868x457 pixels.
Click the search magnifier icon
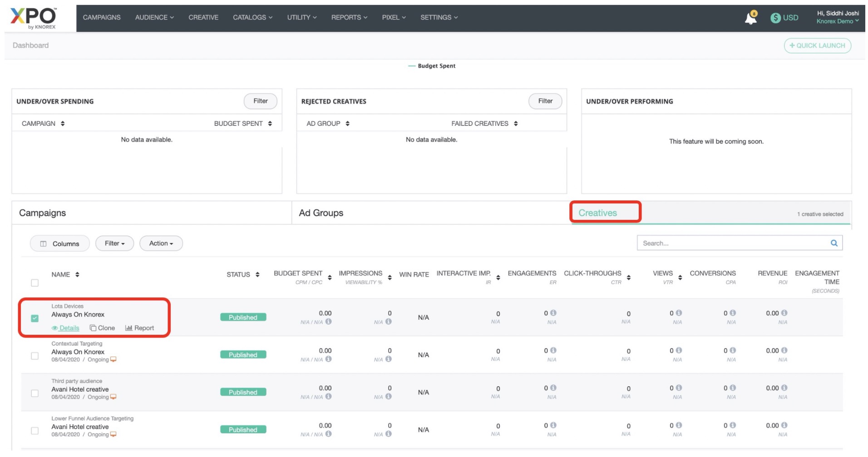tap(833, 243)
